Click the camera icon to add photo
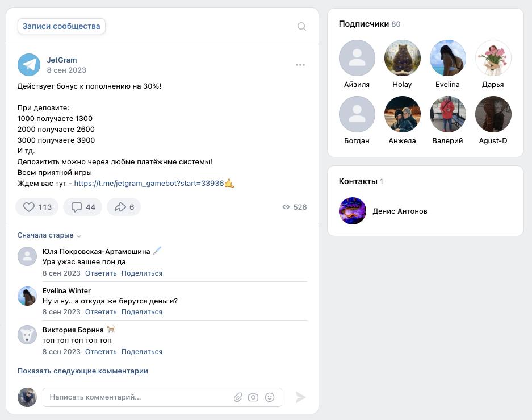 click(x=254, y=397)
